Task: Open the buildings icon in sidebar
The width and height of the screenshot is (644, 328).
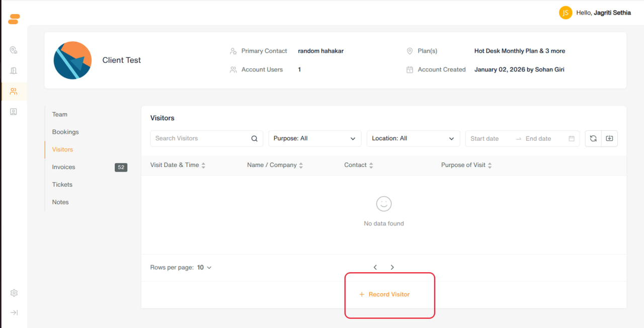Action: (x=14, y=70)
